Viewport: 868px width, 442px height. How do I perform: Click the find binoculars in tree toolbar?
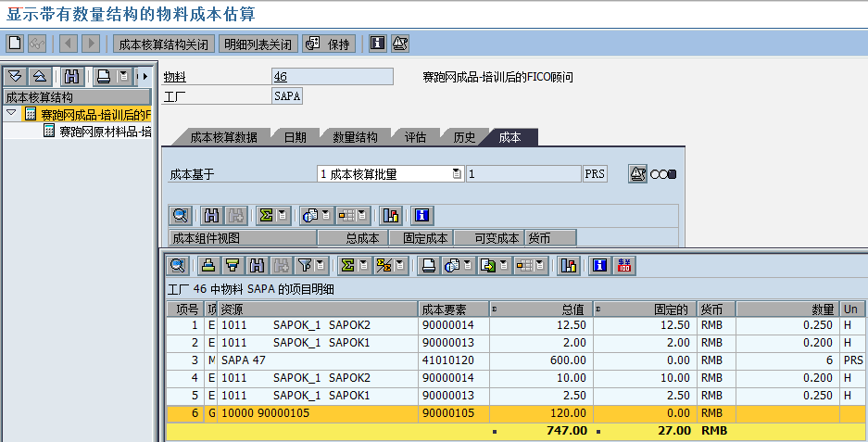click(x=72, y=76)
